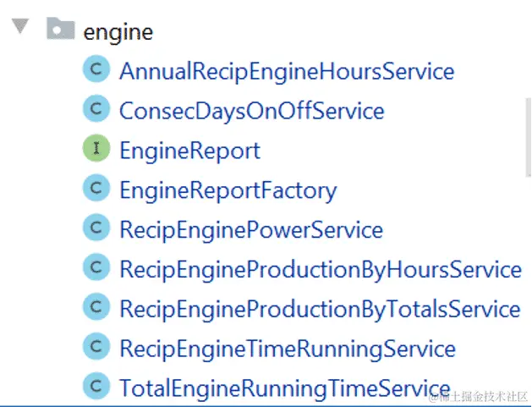The width and height of the screenshot is (532, 407).
Task: Select the engine package label
Action: tap(118, 33)
